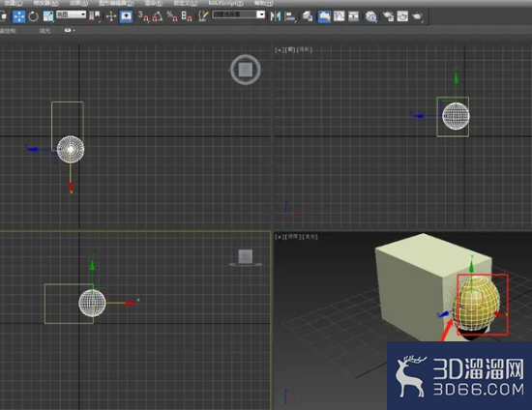This screenshot has height=410, width=532.
Task: Toggle the Percent Snap button
Action: point(172,16)
